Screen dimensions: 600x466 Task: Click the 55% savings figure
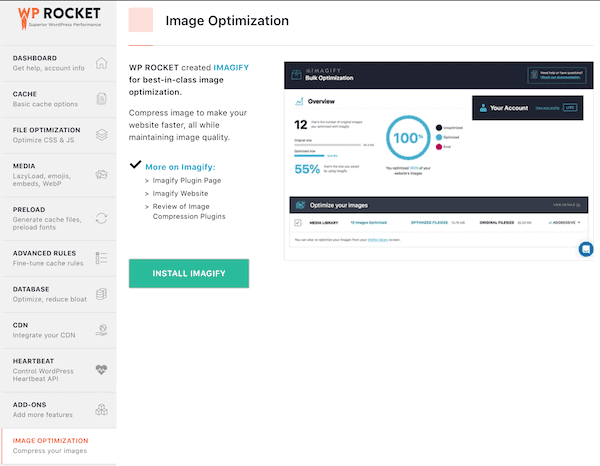tap(307, 169)
